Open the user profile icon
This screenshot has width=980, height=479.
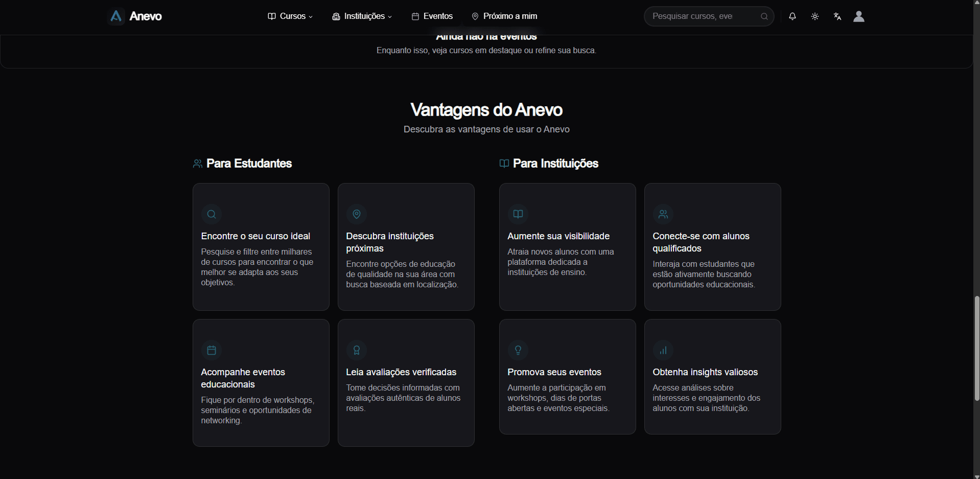click(858, 16)
